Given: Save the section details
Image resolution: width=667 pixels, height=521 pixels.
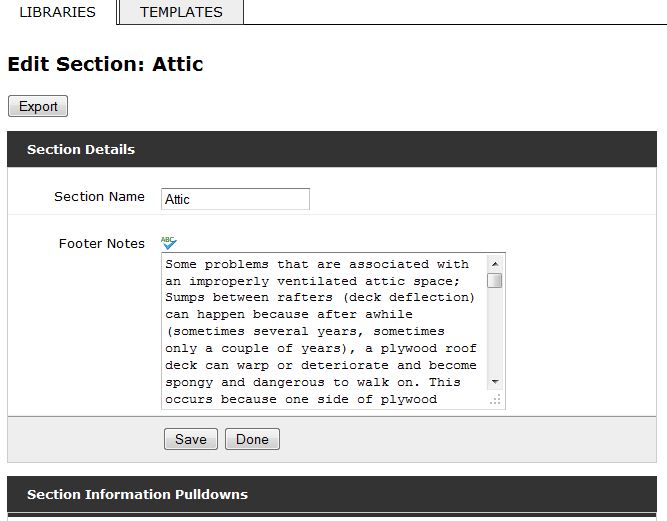Looking at the screenshot, I should click(x=191, y=439).
